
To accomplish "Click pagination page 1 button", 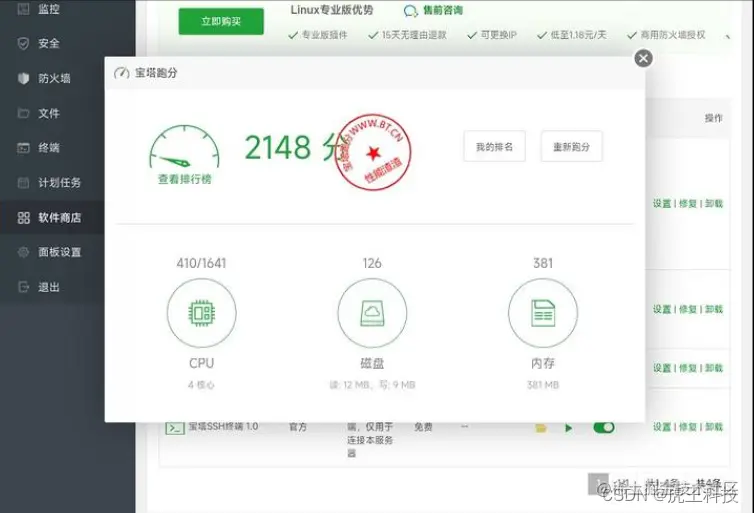I will (598, 484).
